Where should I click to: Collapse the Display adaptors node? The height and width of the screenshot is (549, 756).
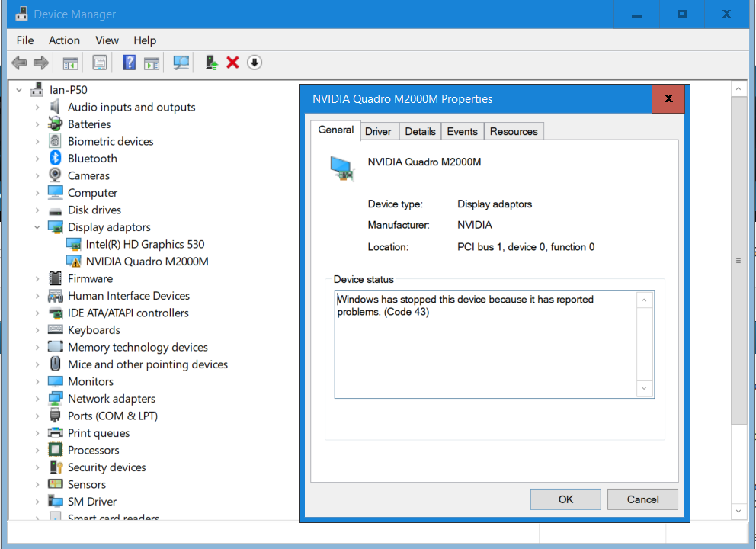[37, 227]
